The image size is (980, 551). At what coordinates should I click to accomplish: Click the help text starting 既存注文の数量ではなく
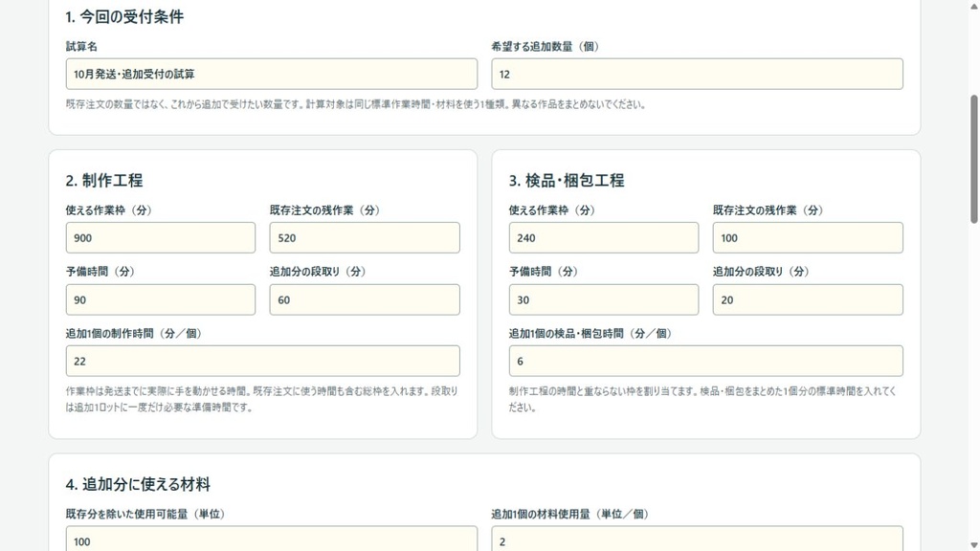tap(356, 104)
